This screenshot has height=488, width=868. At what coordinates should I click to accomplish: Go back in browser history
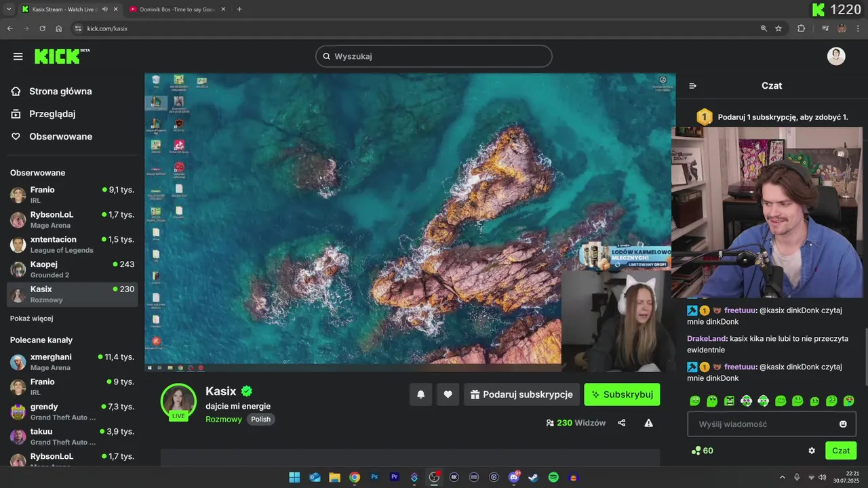[9, 28]
